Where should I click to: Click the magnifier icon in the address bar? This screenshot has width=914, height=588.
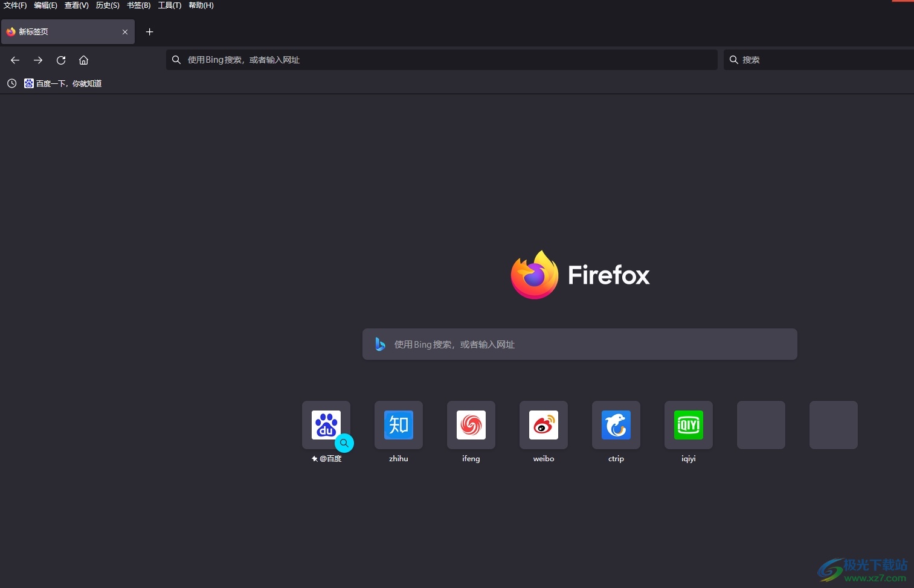[176, 60]
